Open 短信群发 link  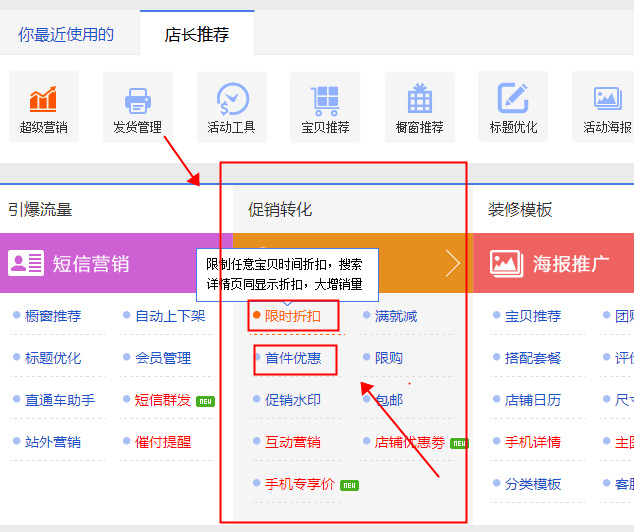[163, 400]
